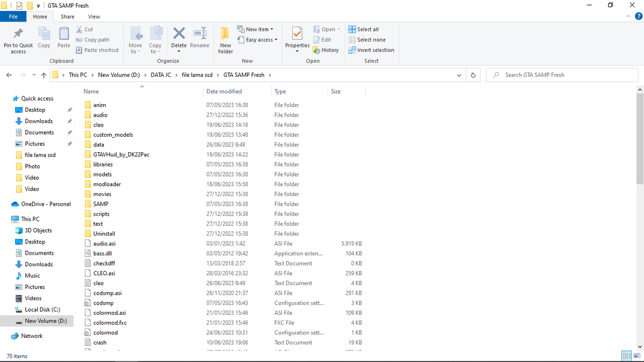Open the Copy to menu
The image size is (644, 362).
(x=155, y=40)
